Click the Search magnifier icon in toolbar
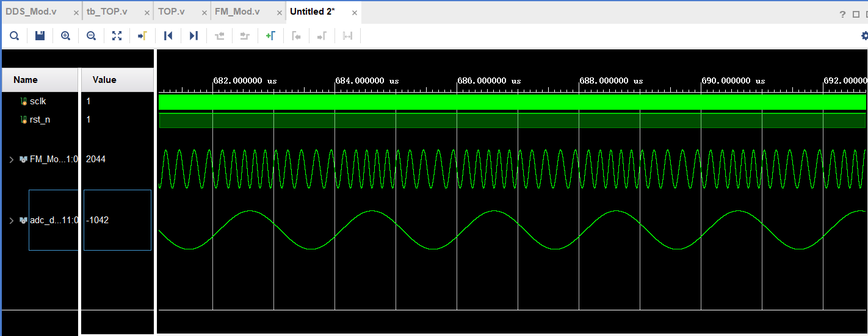This screenshot has width=868, height=336. [x=14, y=36]
